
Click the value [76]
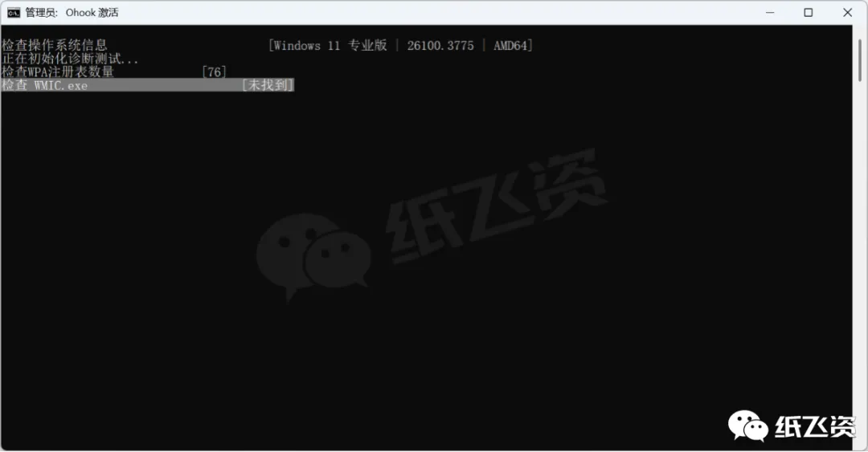point(215,72)
